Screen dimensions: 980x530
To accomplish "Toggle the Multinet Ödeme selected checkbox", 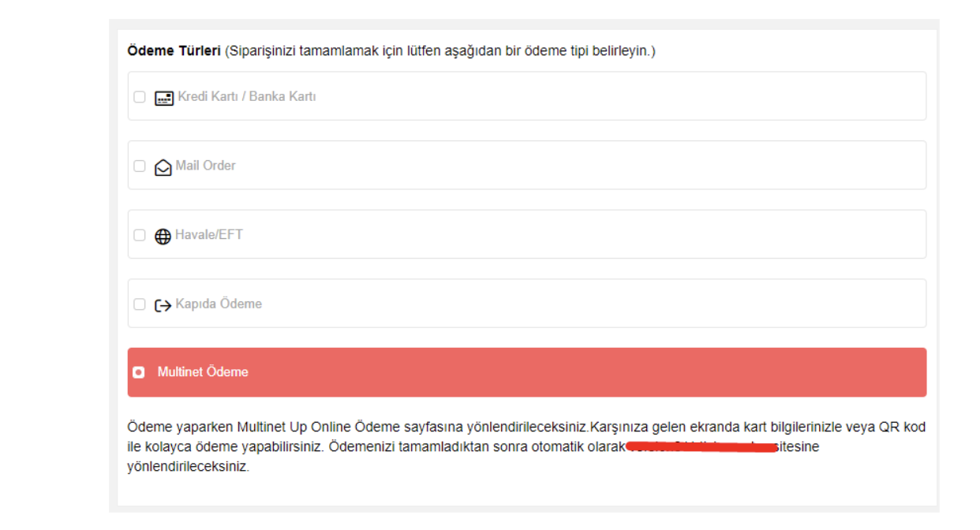I will click(139, 372).
